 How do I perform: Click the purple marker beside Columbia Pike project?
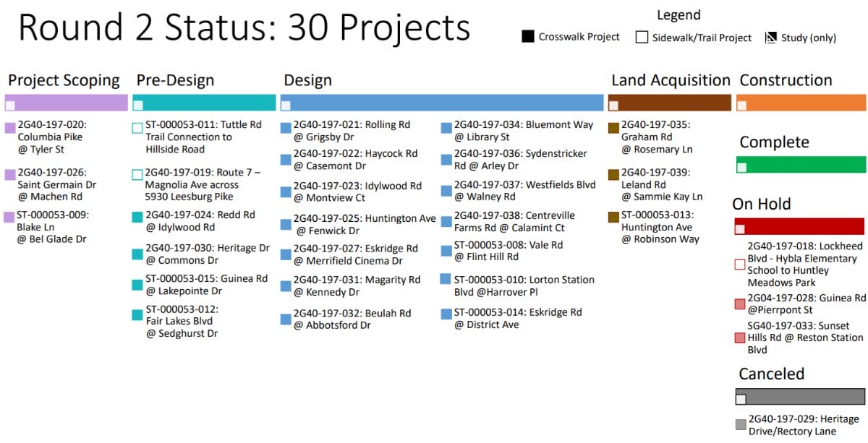pos(10,129)
